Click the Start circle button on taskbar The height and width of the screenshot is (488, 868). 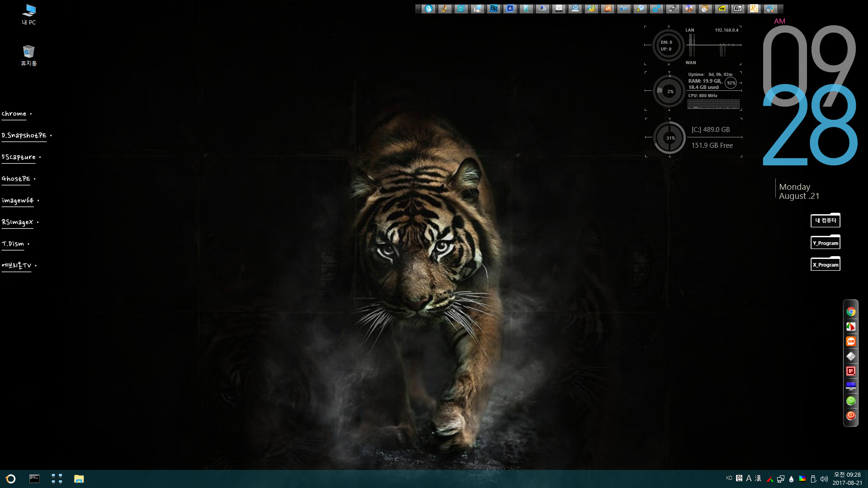point(10,479)
